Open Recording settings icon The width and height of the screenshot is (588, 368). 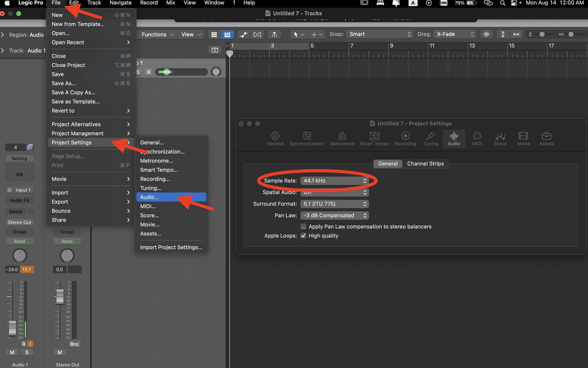[405, 139]
